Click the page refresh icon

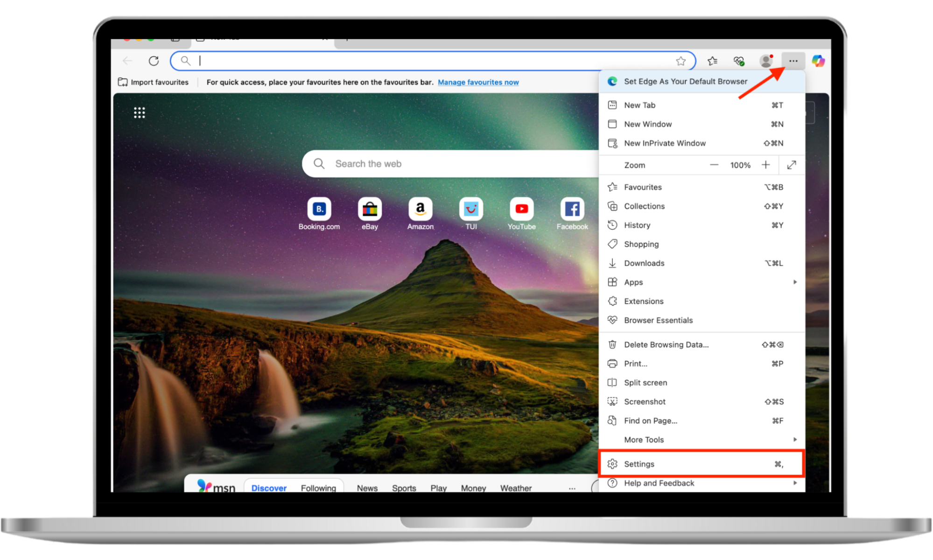click(154, 61)
